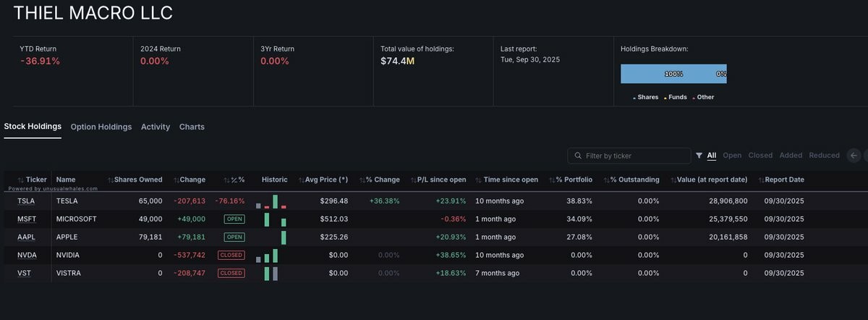Click the TESLA historic mini bar chart
Image resolution: width=868 pixels, height=320 pixels.
click(271, 201)
